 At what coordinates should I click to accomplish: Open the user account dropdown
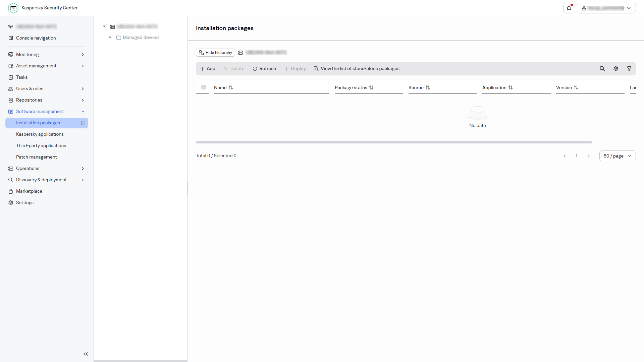[x=606, y=8]
